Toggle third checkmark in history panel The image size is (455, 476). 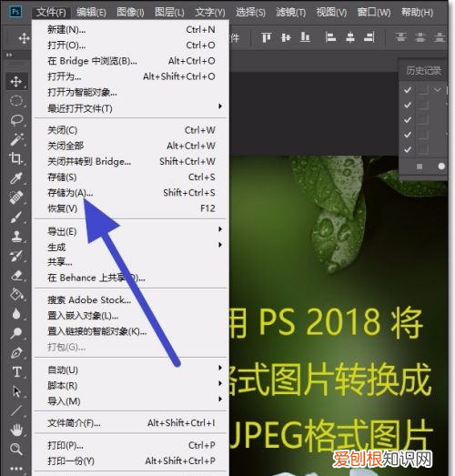[408, 120]
